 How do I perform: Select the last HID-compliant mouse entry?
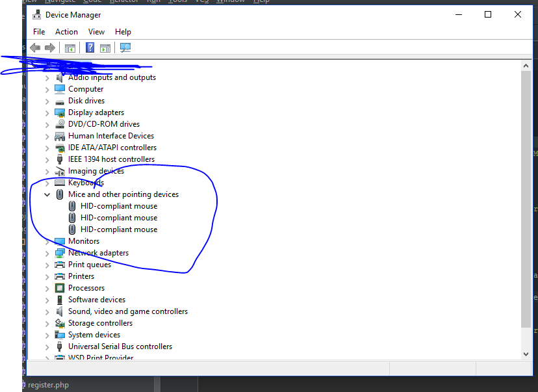119,229
